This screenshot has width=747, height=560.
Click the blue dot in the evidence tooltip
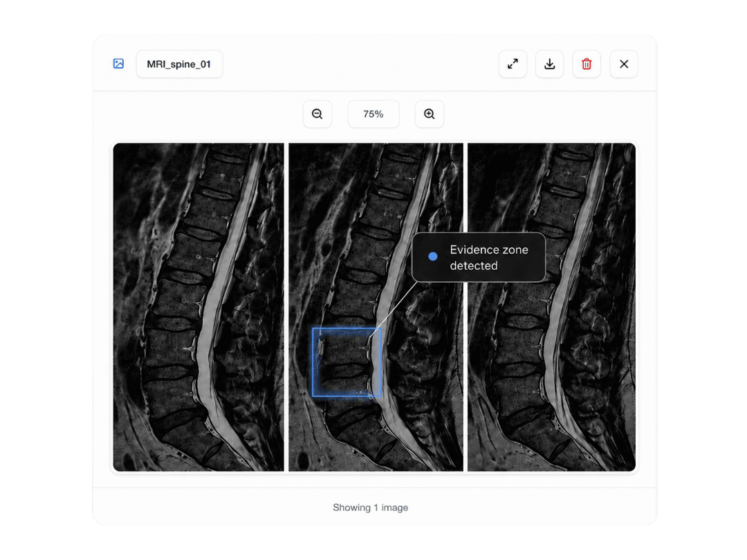pos(432,256)
